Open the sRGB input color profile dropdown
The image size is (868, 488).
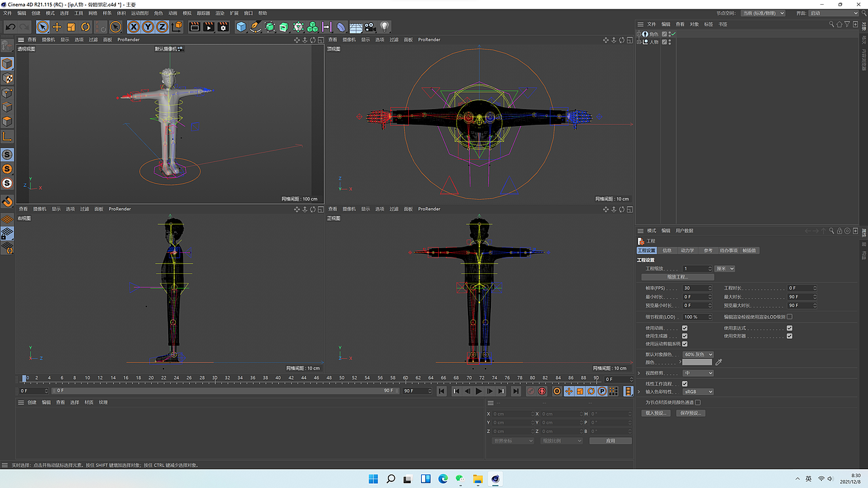pos(698,392)
